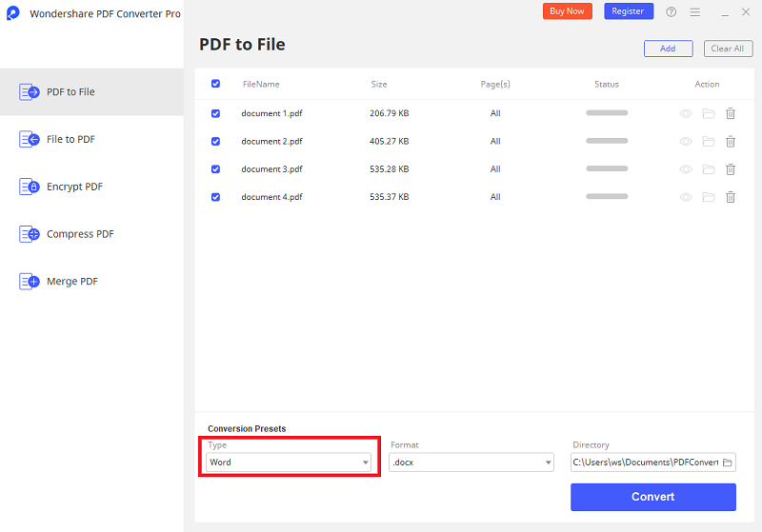Click the Compress PDF sidebar icon
Screen dimensions: 762x532
(x=30, y=234)
